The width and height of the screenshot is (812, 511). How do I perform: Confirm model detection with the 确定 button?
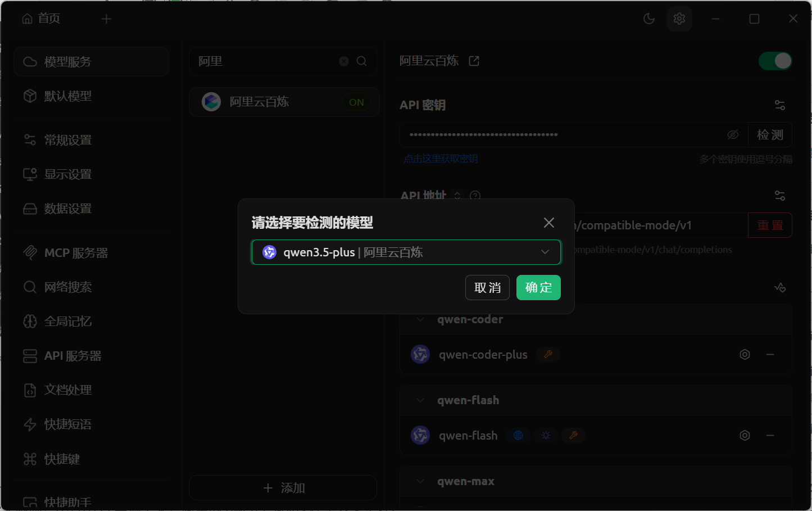538,287
